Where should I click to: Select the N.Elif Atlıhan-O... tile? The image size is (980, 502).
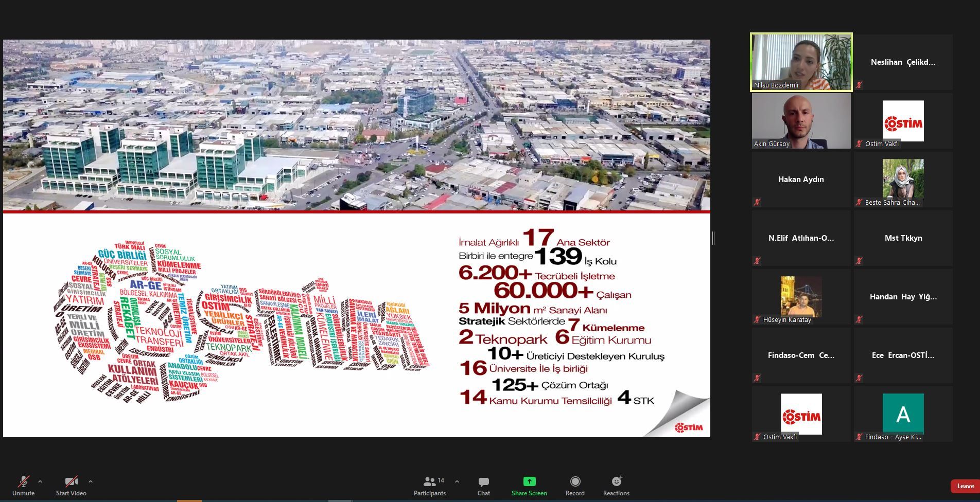click(801, 238)
